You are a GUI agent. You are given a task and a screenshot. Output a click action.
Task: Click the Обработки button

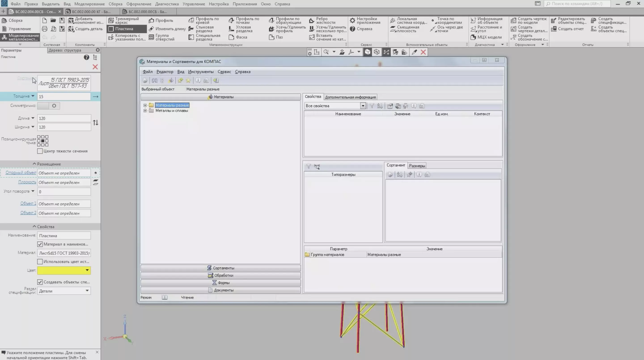click(221, 275)
